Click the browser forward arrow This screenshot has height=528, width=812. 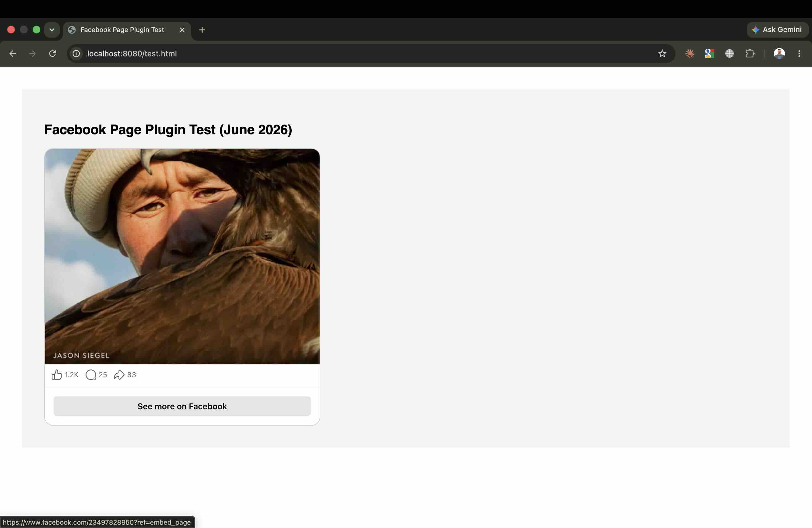[x=32, y=54]
